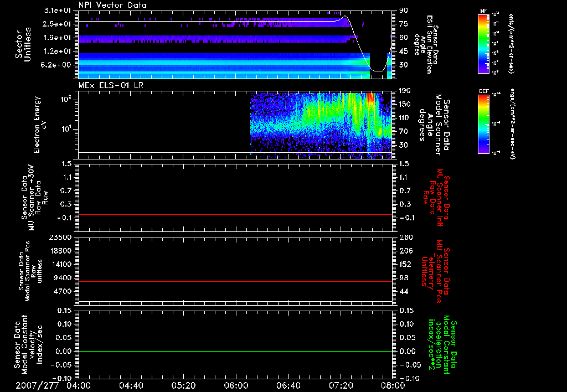The image size is (567, 392).
Task: Click the 190 scanner angle tick label
Action: (405, 91)
